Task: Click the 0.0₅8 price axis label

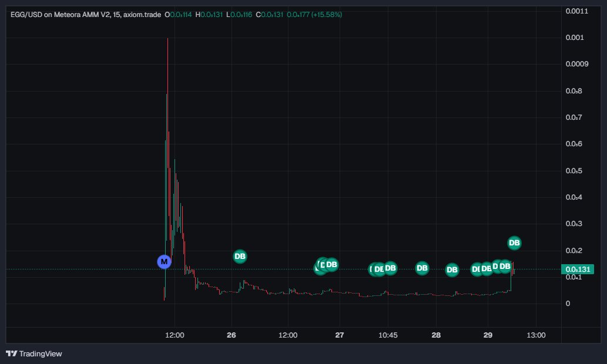Action: 574,91
